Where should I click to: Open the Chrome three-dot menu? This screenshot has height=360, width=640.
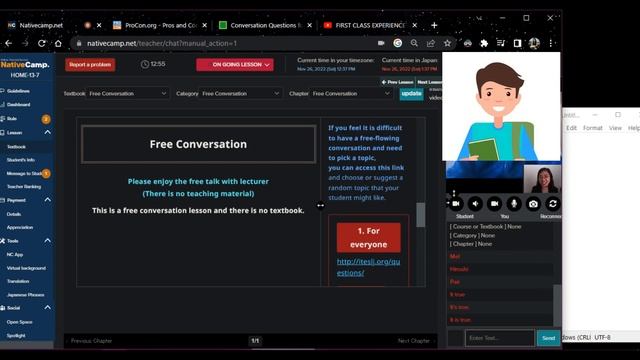pos(551,43)
